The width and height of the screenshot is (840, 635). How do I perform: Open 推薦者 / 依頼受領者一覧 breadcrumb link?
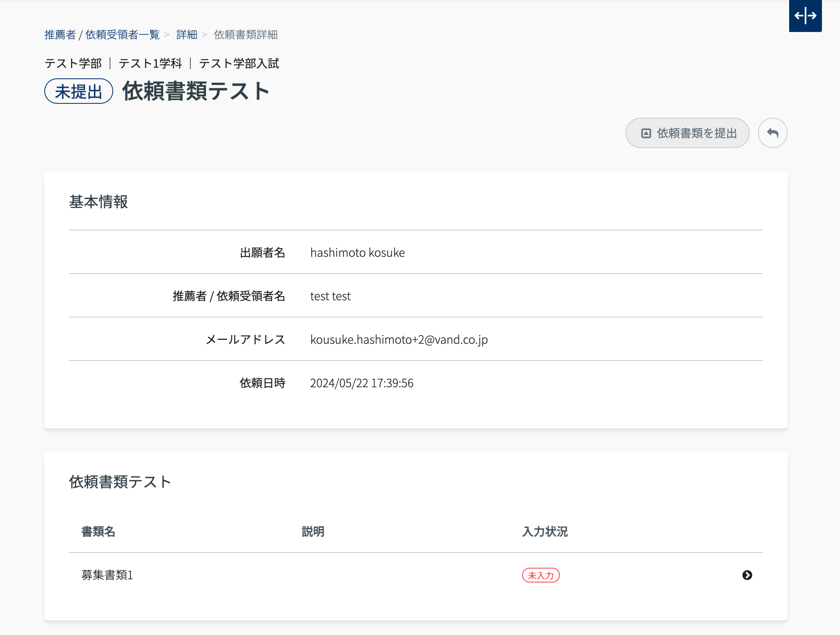point(102,35)
